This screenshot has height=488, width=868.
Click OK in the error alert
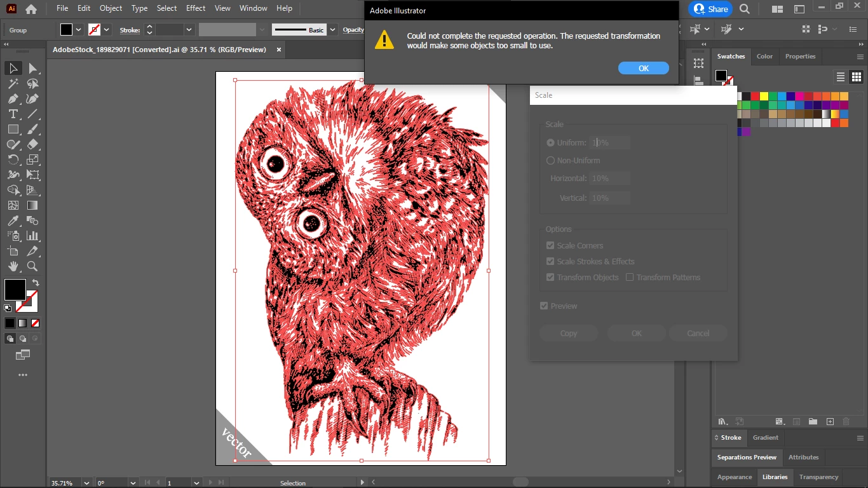644,68
